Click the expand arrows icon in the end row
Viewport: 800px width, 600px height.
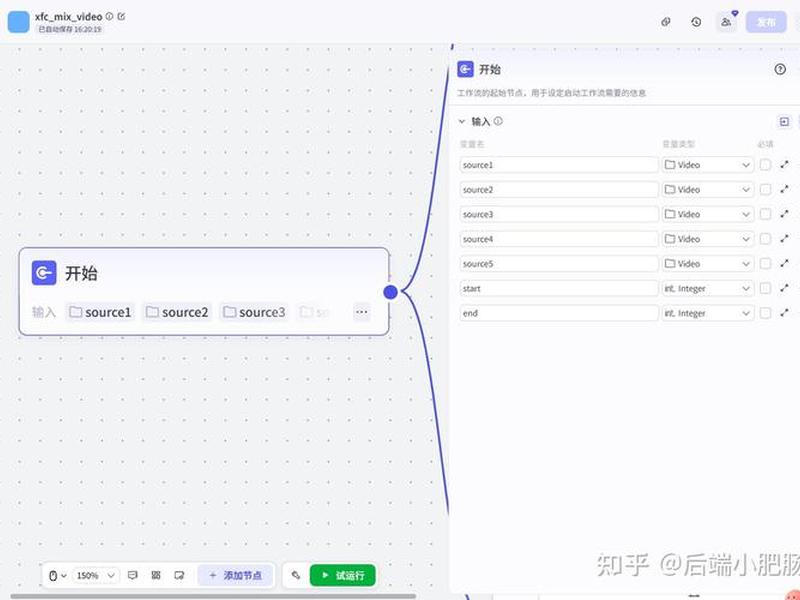(784, 313)
